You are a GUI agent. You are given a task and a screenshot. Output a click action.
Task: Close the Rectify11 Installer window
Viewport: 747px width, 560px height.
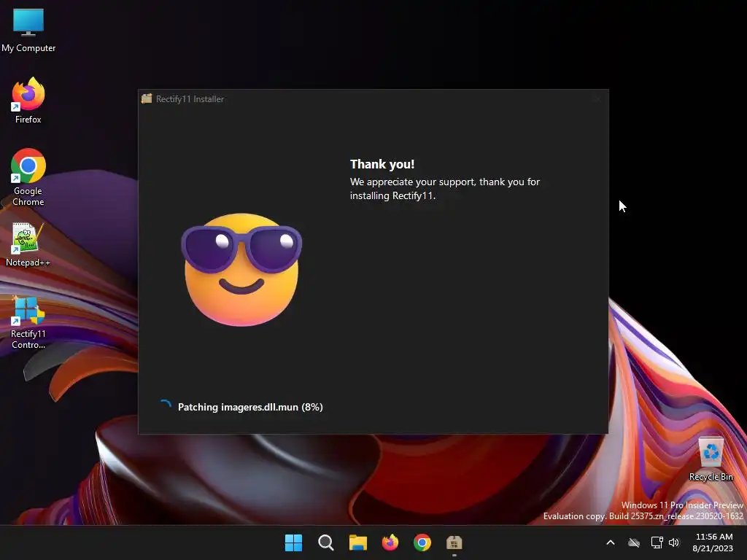tap(597, 98)
